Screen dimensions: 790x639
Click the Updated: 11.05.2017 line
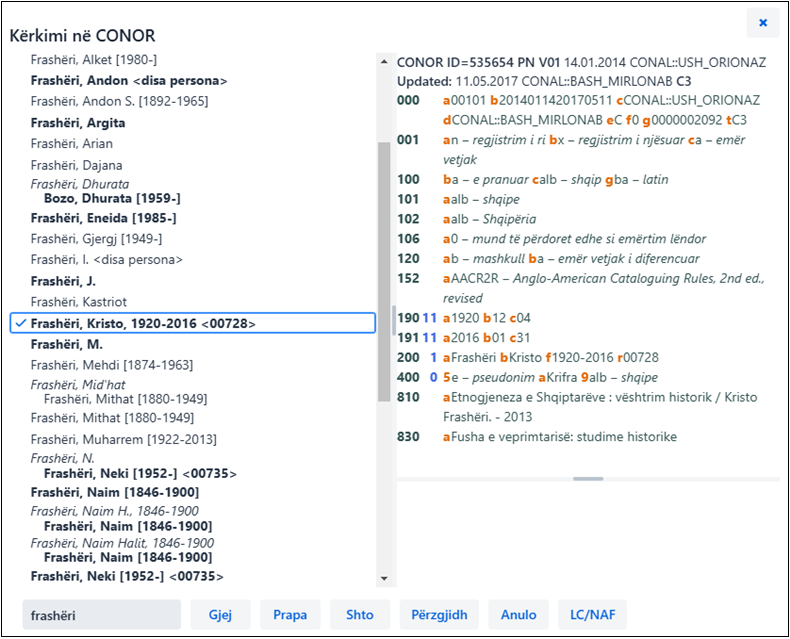coord(544,82)
